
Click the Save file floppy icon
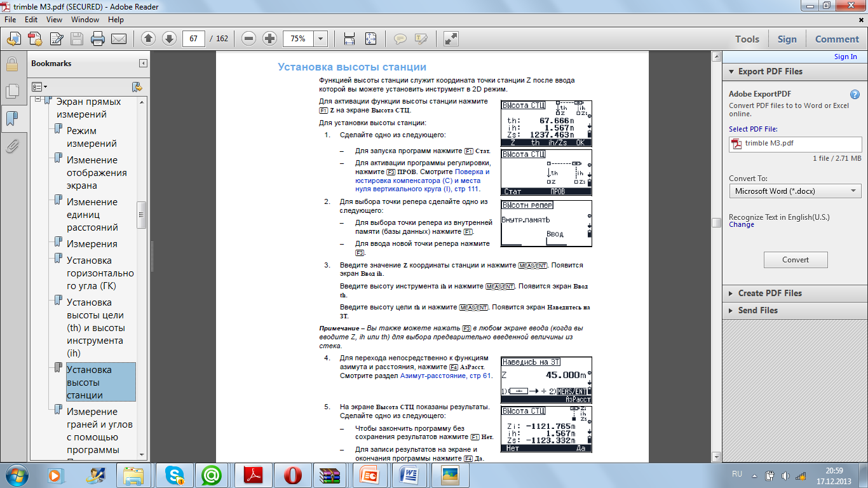[x=77, y=39]
